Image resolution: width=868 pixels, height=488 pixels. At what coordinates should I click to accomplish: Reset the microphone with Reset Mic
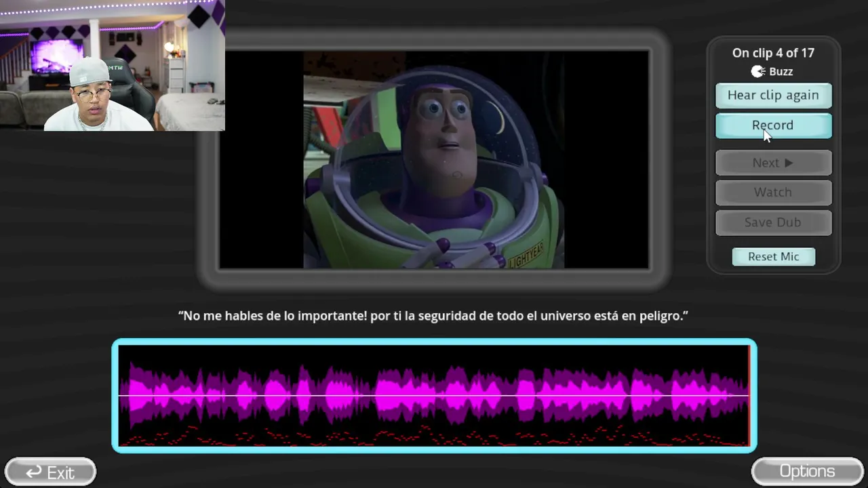pos(773,257)
